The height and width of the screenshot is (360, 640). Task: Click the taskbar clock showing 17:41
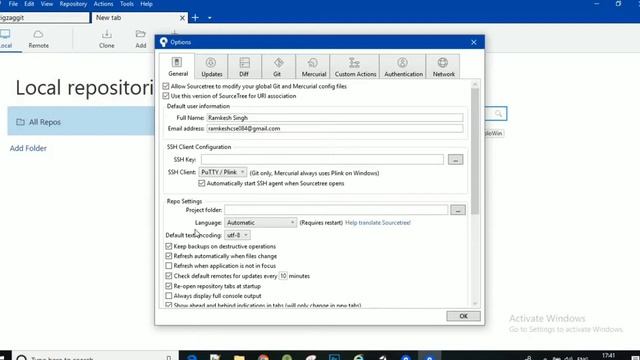pos(608,356)
